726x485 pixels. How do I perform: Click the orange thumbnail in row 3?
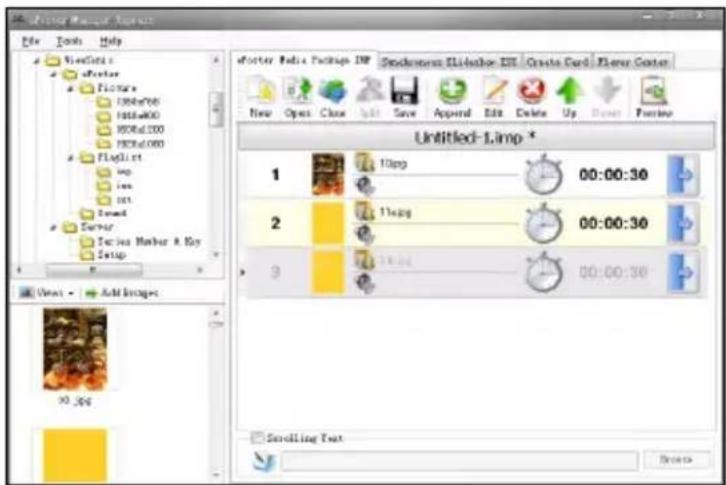(x=328, y=272)
